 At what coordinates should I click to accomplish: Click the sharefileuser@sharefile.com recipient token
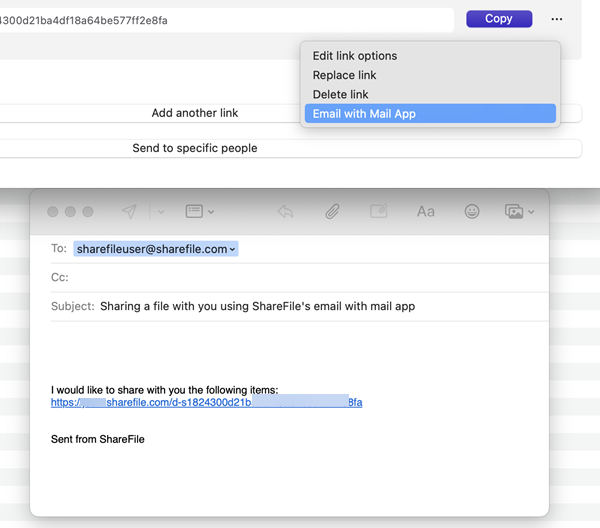(156, 249)
